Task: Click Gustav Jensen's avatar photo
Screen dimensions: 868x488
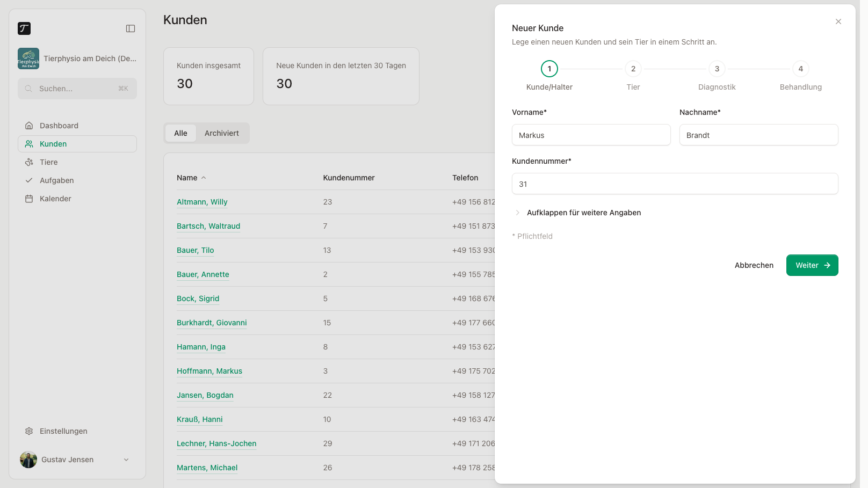Action: coord(28,460)
